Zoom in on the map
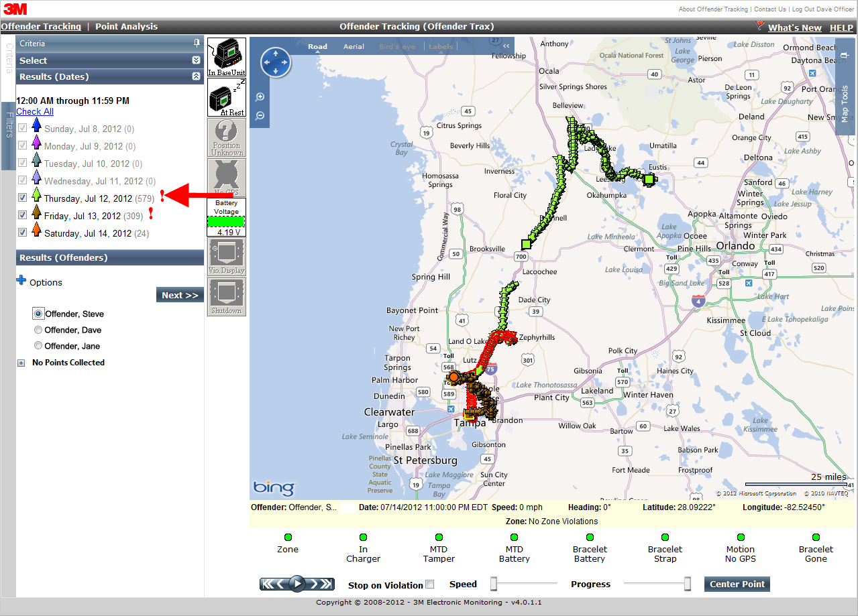Screen dimensions: 858x616 point(260,97)
